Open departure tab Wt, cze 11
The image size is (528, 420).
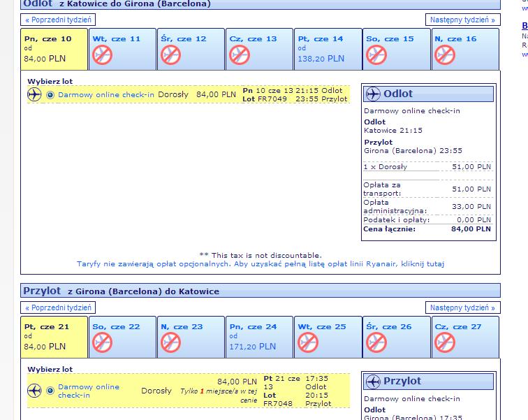pos(123,49)
